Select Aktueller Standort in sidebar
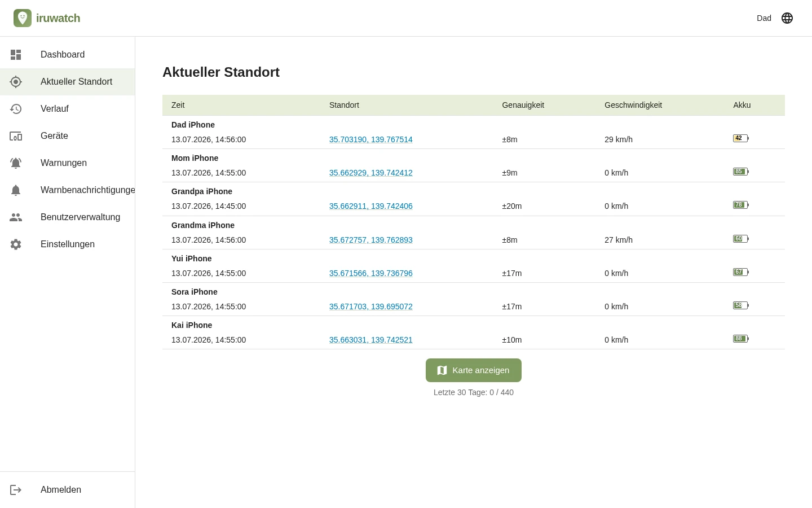Viewport: 812px width, 508px height. point(68,82)
